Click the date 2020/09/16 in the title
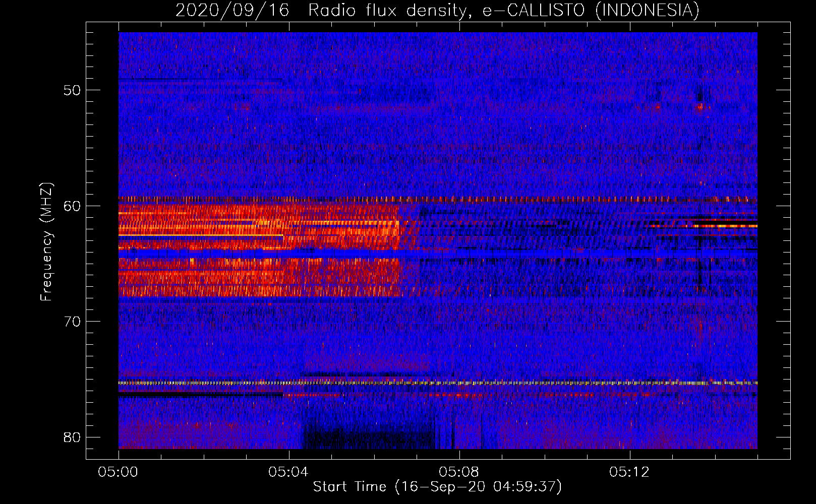816x504 pixels. [x=232, y=10]
